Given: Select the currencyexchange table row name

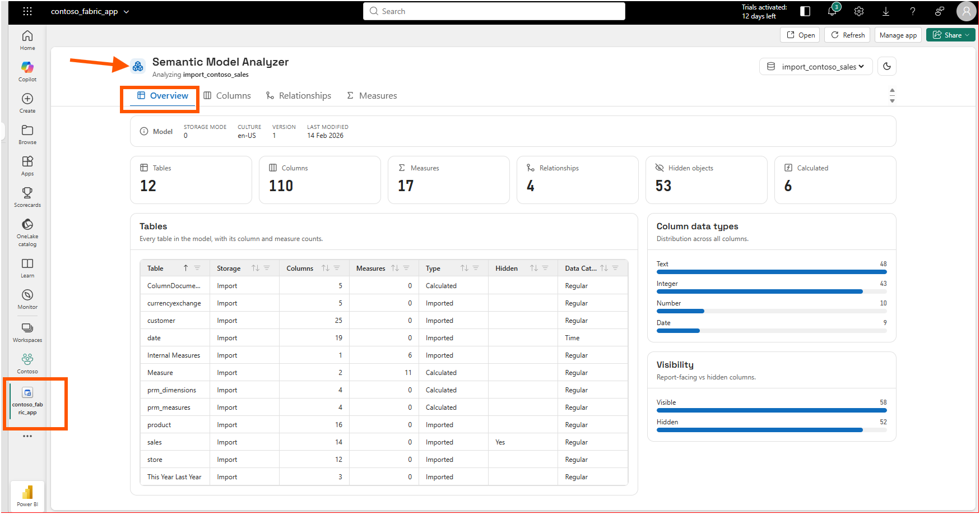Looking at the screenshot, I should 174,303.
